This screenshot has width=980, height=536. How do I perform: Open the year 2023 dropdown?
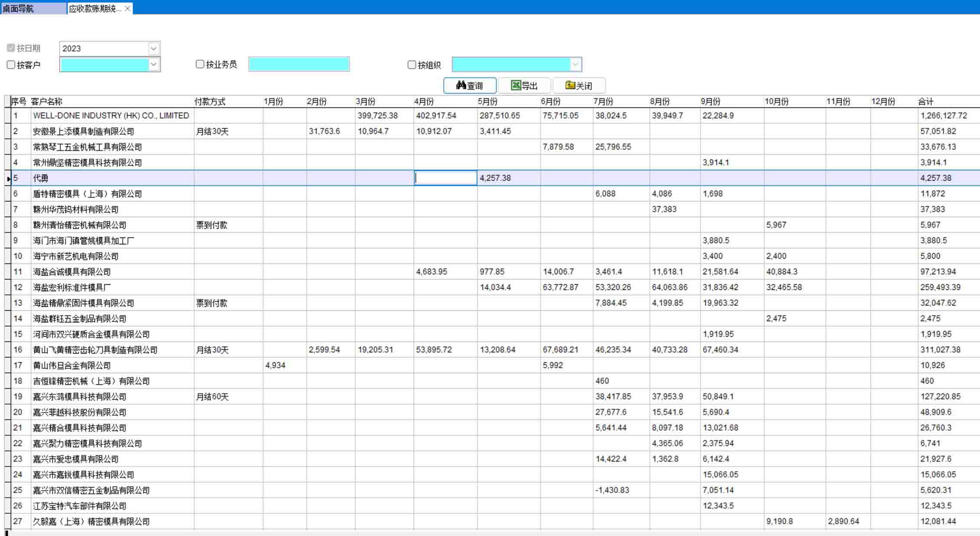tap(153, 49)
